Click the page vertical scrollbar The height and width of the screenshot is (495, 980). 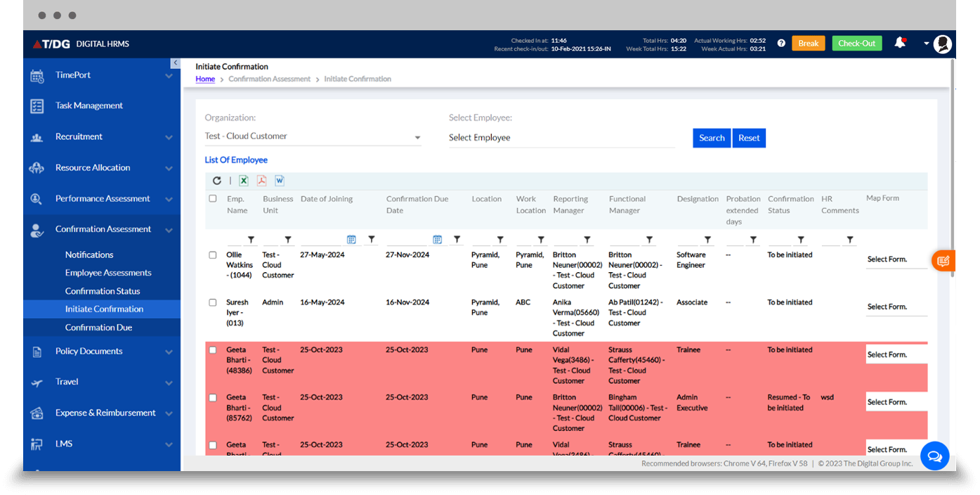[953, 169]
